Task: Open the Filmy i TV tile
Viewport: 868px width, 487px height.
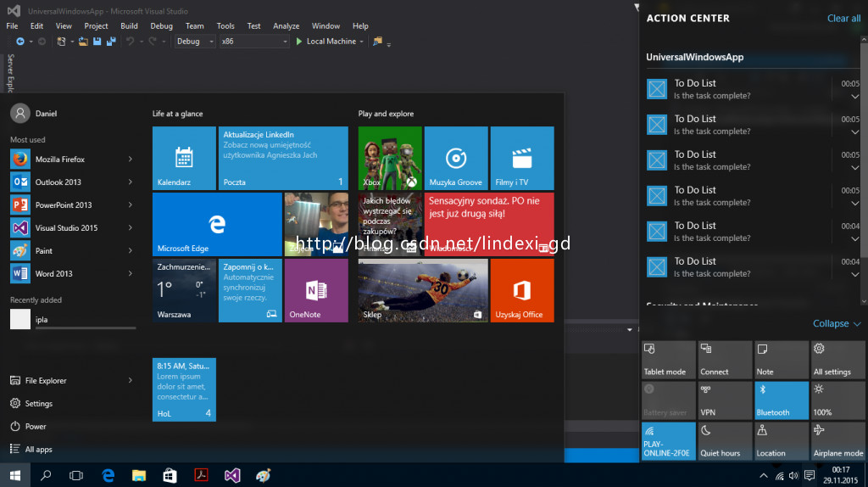Action: click(522, 159)
